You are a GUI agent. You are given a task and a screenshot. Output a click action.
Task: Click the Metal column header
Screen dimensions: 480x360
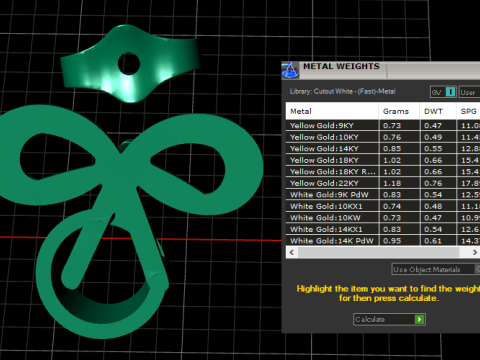pyautogui.click(x=332, y=111)
